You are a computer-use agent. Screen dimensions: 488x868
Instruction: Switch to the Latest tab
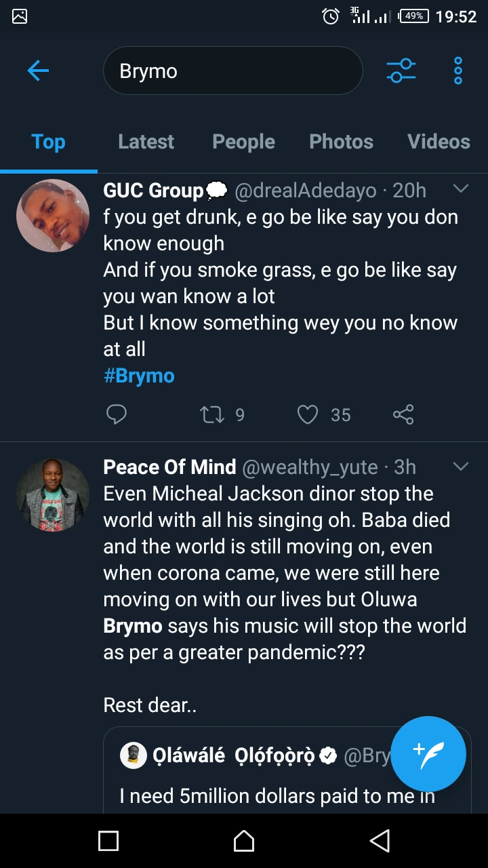point(146,142)
